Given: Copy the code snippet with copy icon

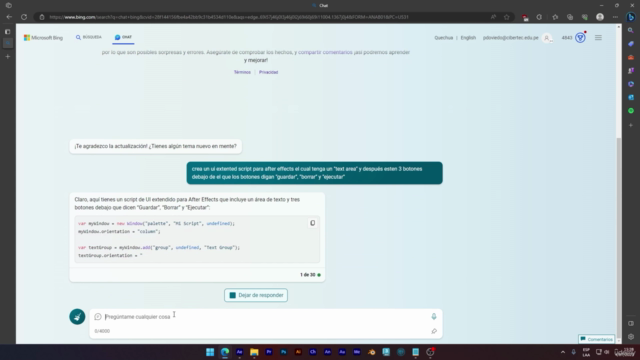Looking at the screenshot, I should pyautogui.click(x=312, y=223).
